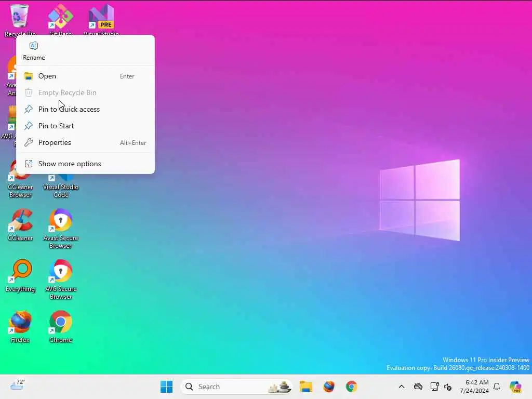Expand the hidden system tray icons
This screenshot has width=532, height=399.
pyautogui.click(x=402, y=387)
